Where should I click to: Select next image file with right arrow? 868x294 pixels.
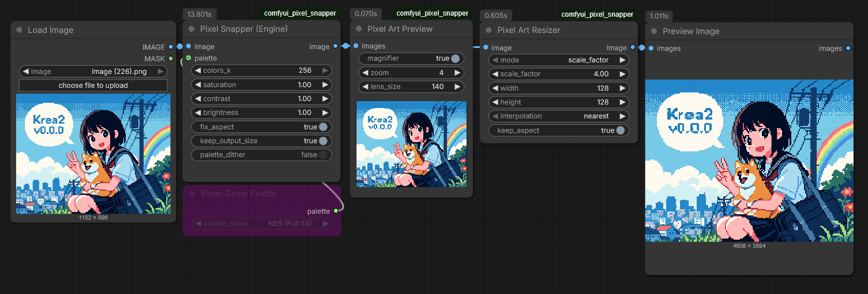[x=160, y=72]
